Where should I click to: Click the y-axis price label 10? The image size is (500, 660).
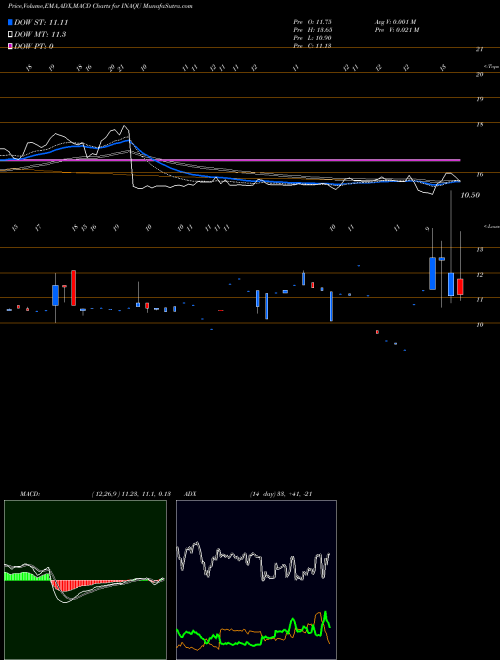[x=479, y=325]
